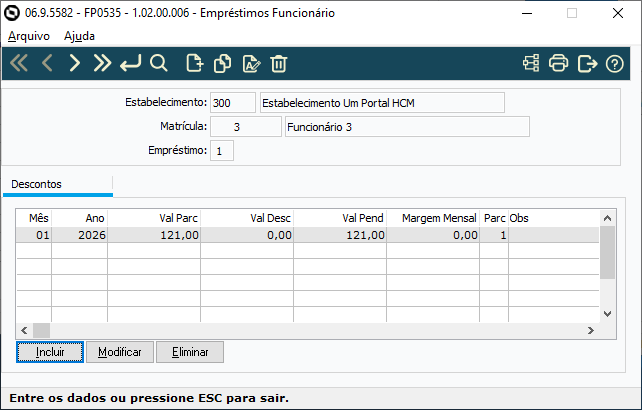This screenshot has height=410, width=642.
Task: Click the Estabelecimento code field 300
Action: tap(233, 103)
